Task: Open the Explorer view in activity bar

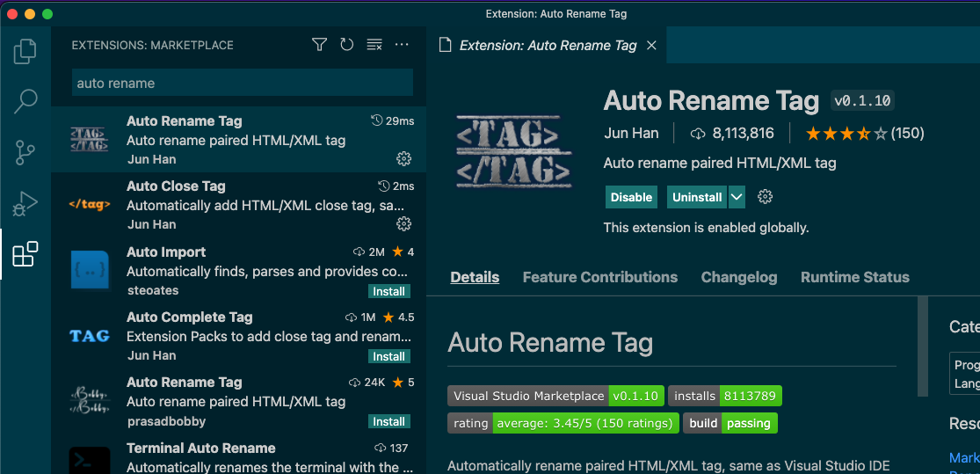Action: [25, 51]
